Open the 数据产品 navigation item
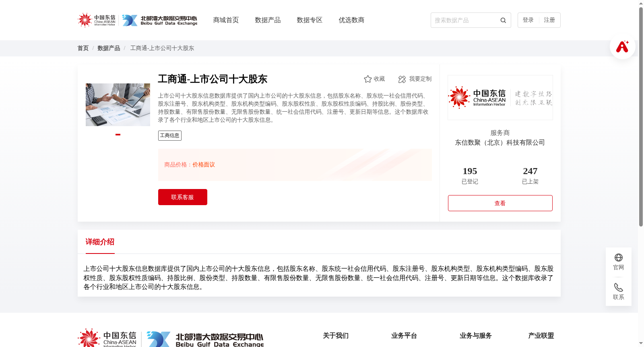 pyautogui.click(x=268, y=20)
